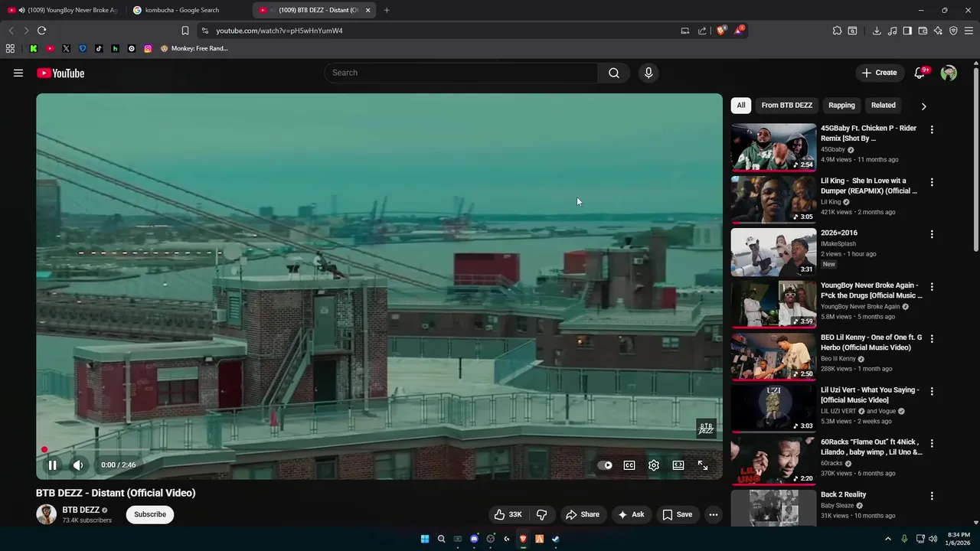Mute the video volume
980x551 pixels.
tap(78, 465)
